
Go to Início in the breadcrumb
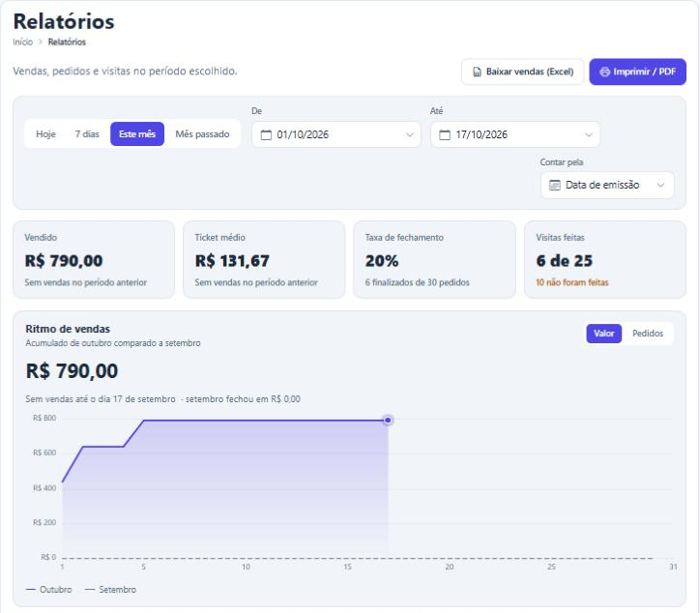(23, 42)
